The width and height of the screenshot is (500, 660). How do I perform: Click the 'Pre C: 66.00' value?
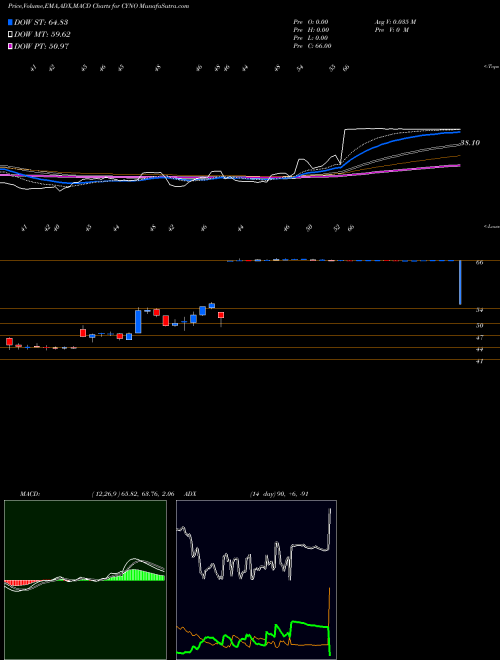(x=312, y=46)
